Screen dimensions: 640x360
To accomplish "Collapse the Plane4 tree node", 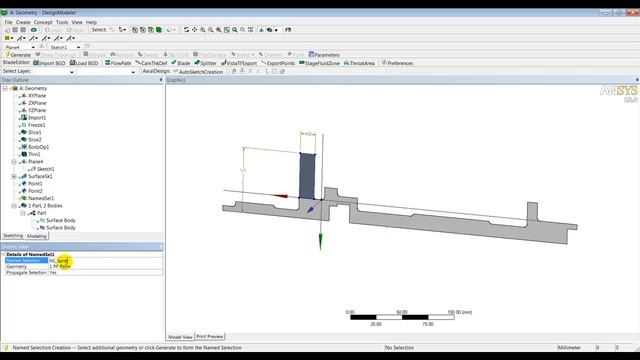I will pyautogui.click(x=14, y=162).
